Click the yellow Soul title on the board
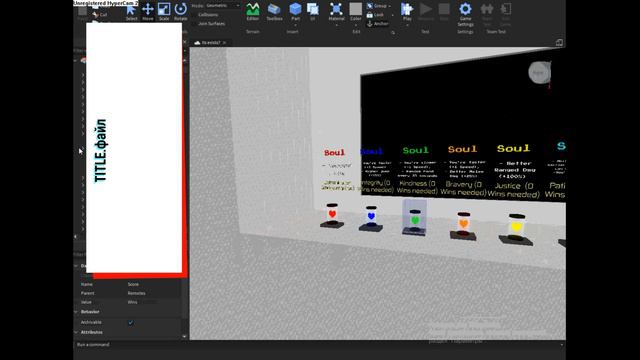The height and width of the screenshot is (360, 640). [x=513, y=148]
